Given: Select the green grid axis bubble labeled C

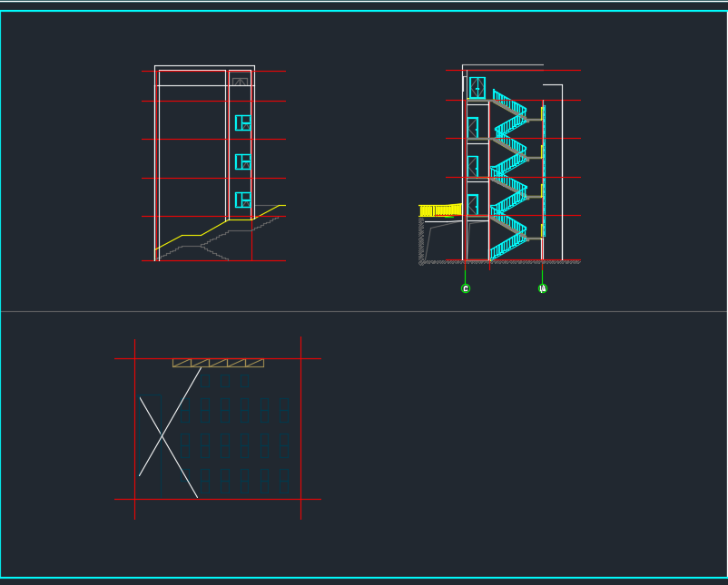Looking at the screenshot, I should tap(466, 288).
